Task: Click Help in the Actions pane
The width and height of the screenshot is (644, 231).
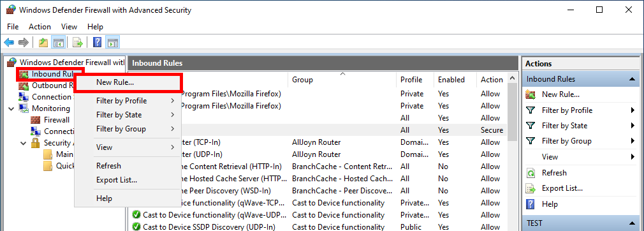Action: (550, 204)
